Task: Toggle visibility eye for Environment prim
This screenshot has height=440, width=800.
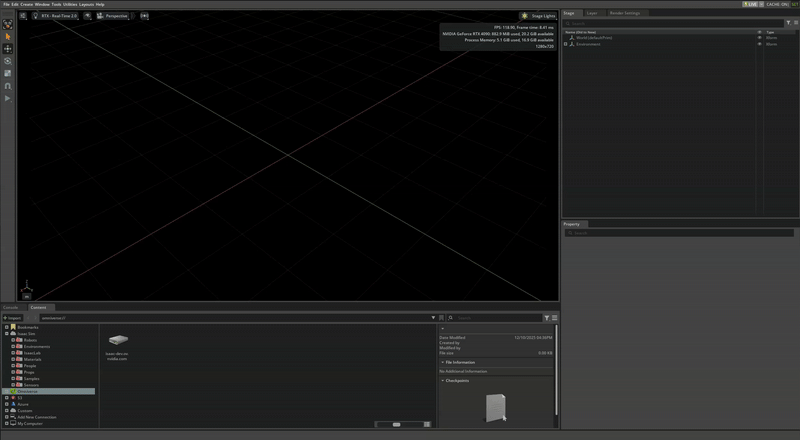Action: click(x=759, y=44)
